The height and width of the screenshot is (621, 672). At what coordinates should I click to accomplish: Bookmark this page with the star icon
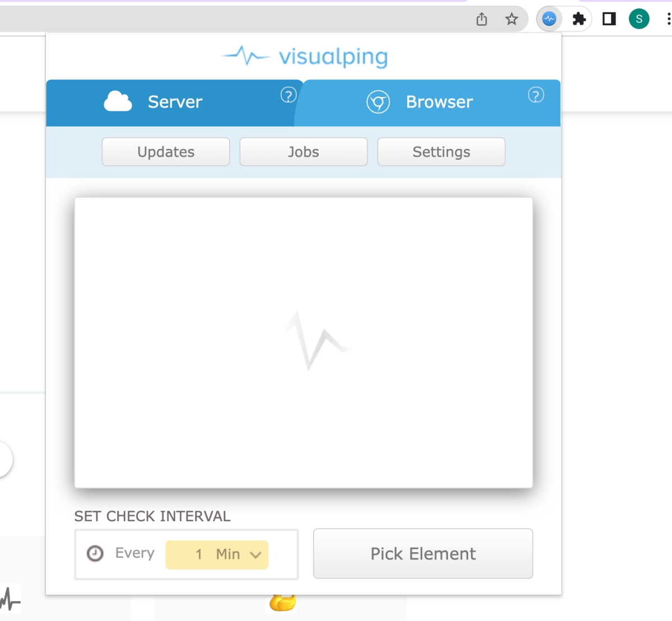511,19
